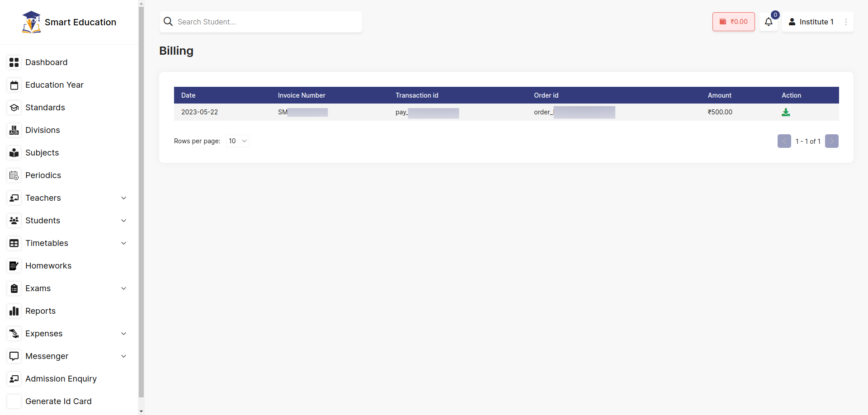Click the Expenses hand coin icon
Screen dimensions: 868x415
(x=14, y=334)
